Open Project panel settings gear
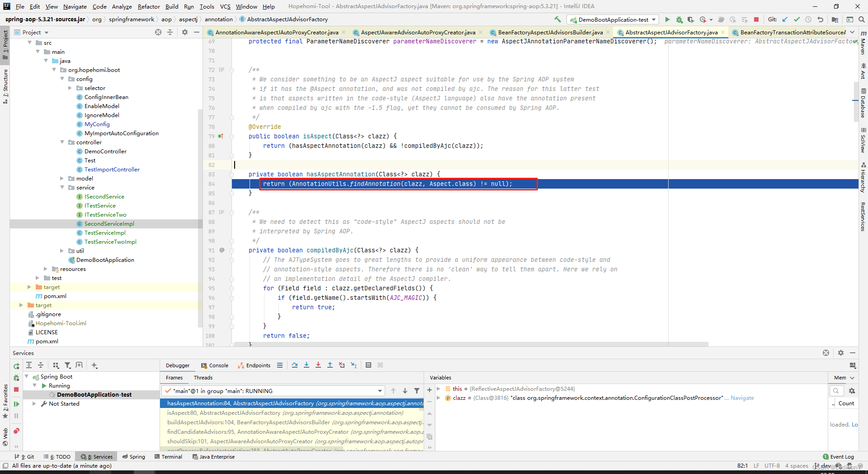 [185, 32]
